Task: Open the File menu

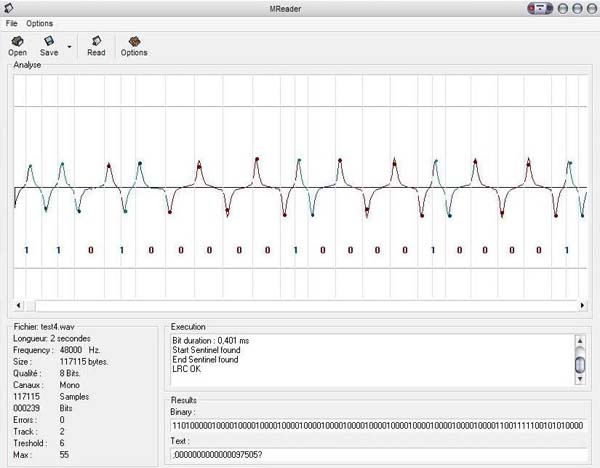Action: click(12, 23)
